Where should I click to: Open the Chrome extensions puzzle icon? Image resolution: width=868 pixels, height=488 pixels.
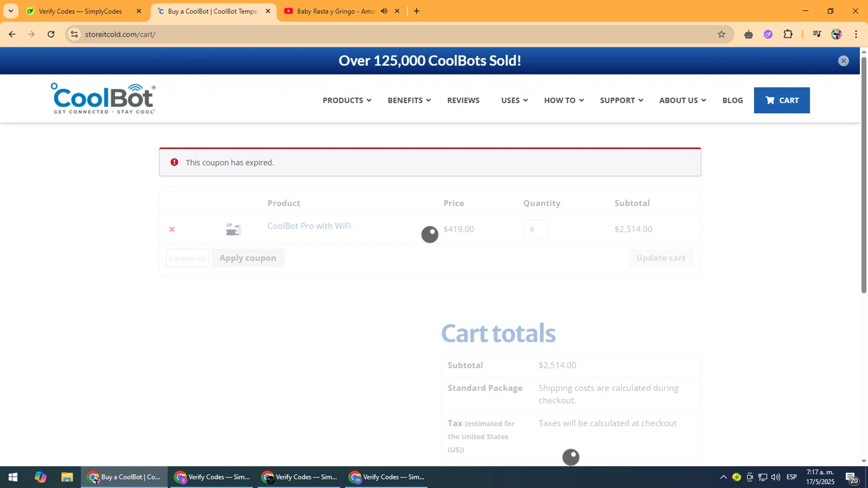coord(788,34)
